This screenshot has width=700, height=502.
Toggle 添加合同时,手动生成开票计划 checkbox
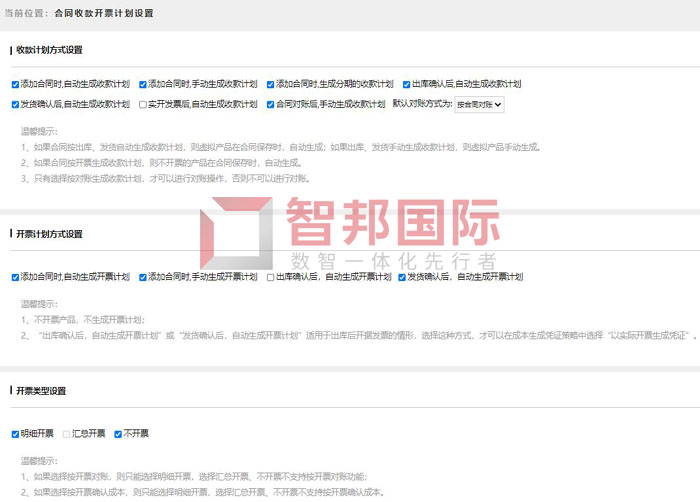click(143, 277)
